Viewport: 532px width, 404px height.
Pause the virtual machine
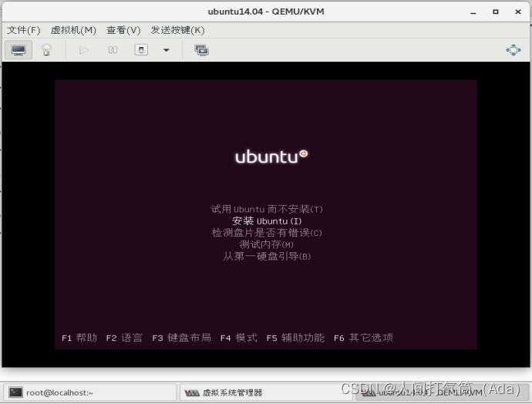[113, 50]
